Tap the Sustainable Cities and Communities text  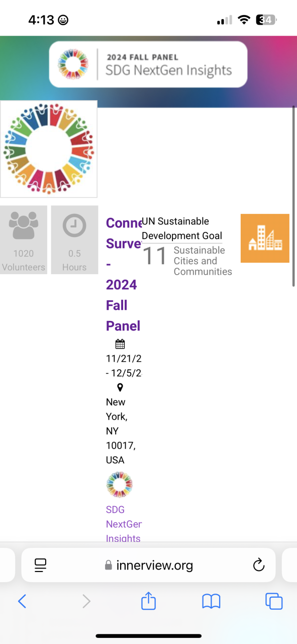[x=203, y=261]
